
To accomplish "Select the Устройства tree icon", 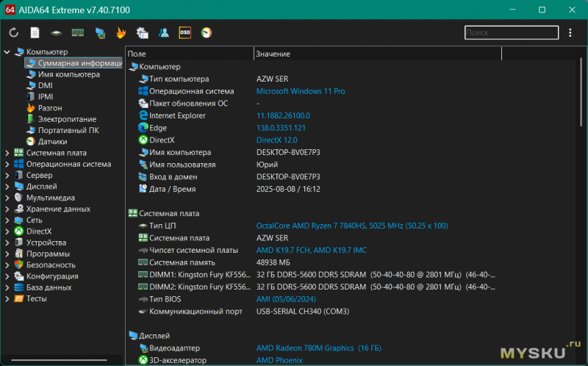I will (x=19, y=243).
